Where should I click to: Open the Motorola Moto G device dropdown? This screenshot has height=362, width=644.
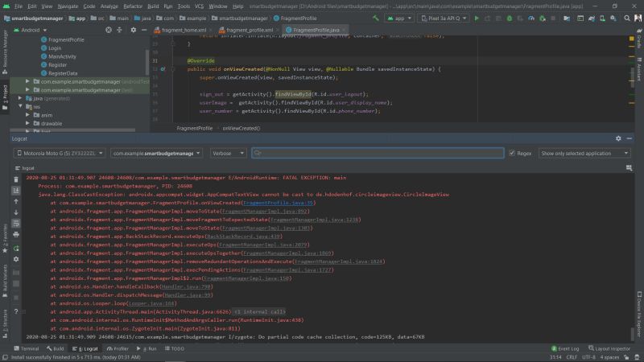pos(60,153)
